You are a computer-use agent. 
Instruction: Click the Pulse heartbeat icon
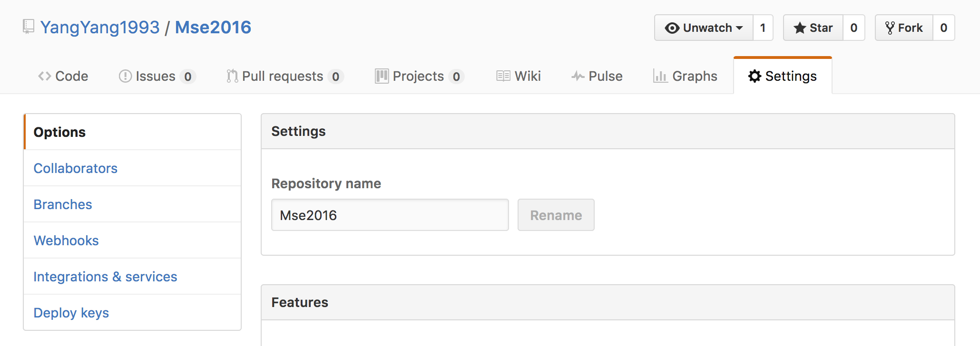click(x=578, y=76)
